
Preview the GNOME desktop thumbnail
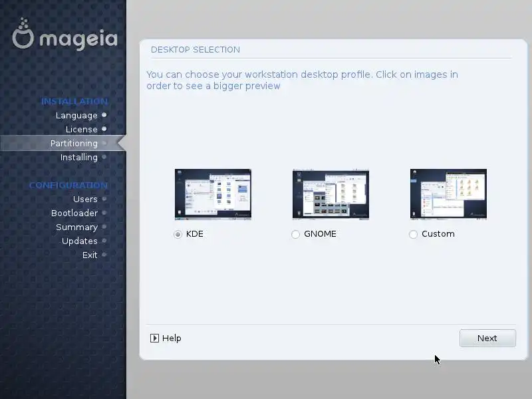click(x=331, y=194)
